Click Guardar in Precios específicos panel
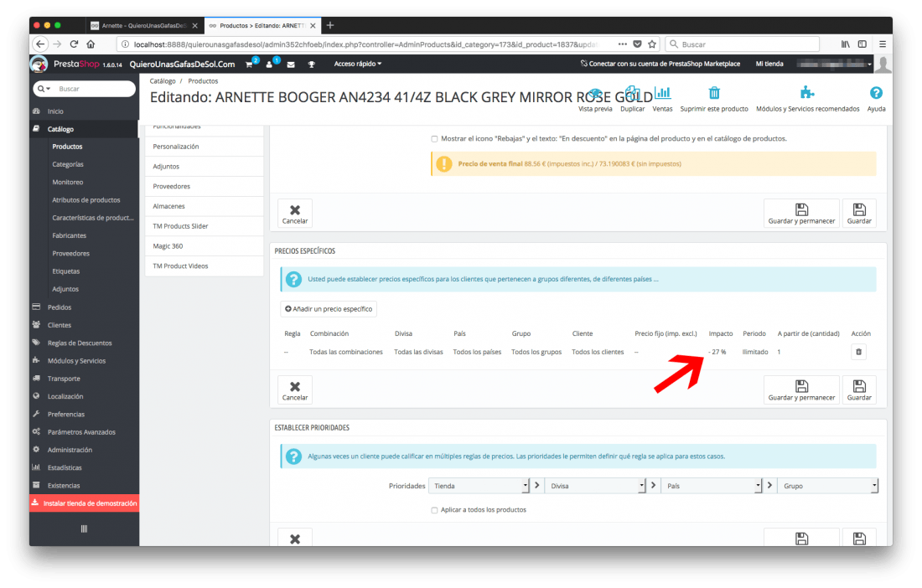Screen dimensions: 922x588 click(x=859, y=390)
